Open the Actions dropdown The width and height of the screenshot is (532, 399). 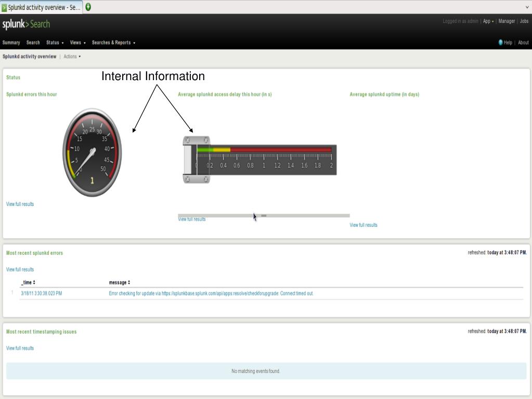click(x=72, y=56)
